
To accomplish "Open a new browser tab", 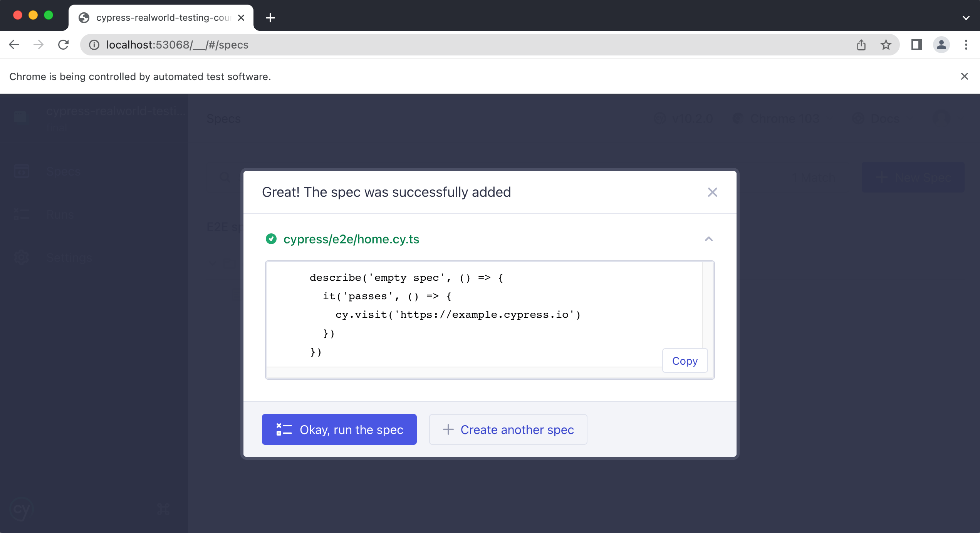I will pos(270,18).
